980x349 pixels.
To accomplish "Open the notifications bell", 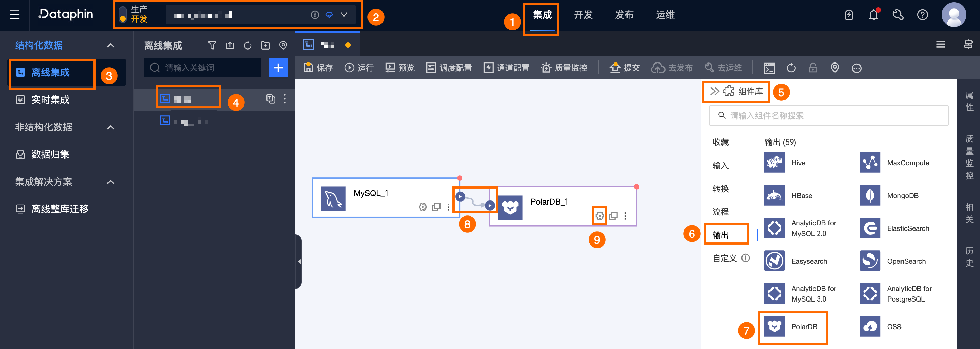I will click(874, 15).
